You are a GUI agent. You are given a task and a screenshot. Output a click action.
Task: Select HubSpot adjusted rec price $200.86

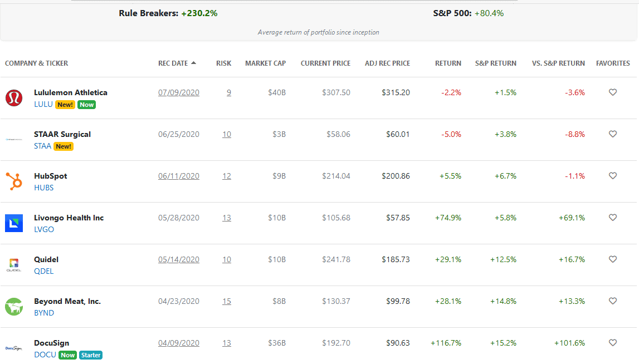click(x=396, y=176)
